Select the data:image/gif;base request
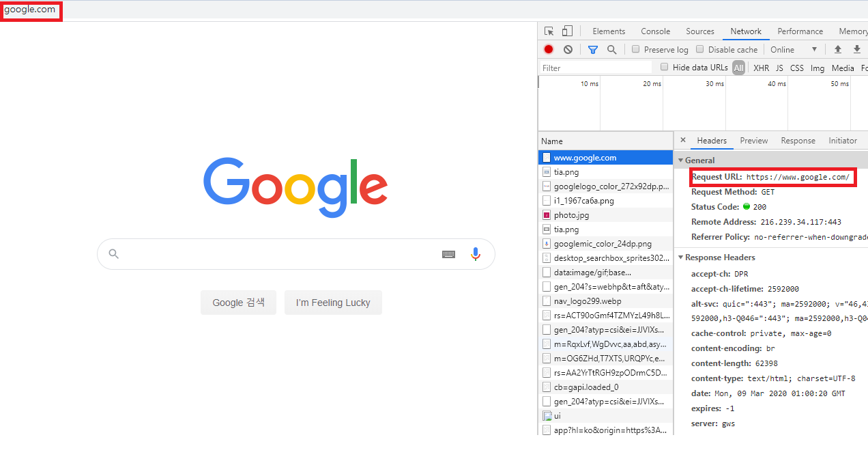 click(605, 273)
